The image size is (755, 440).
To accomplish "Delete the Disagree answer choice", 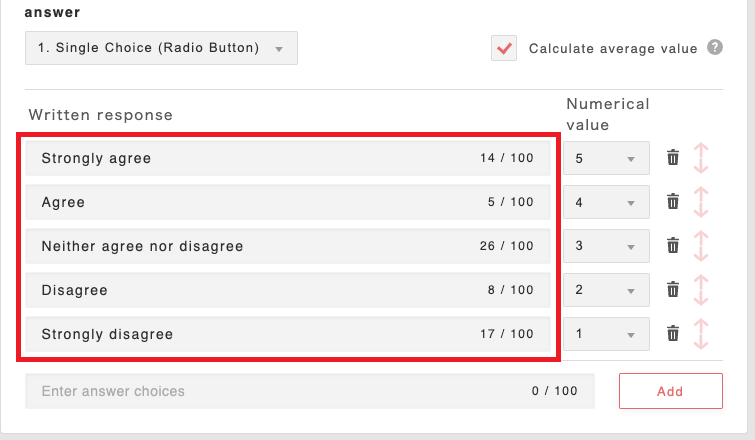I will pos(673,290).
